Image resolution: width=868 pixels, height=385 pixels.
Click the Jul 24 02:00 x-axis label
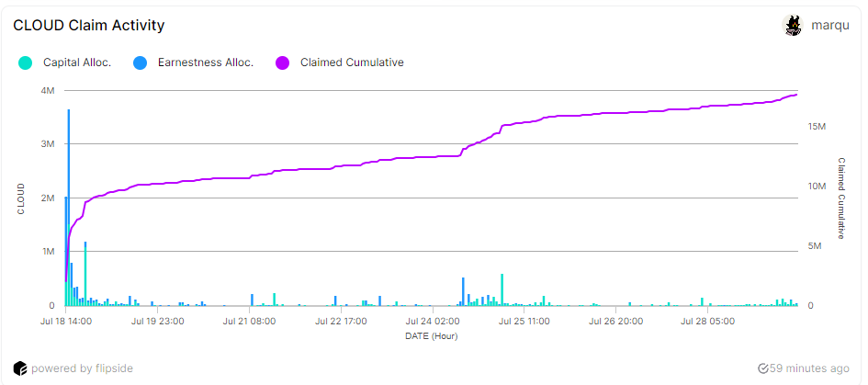click(433, 322)
